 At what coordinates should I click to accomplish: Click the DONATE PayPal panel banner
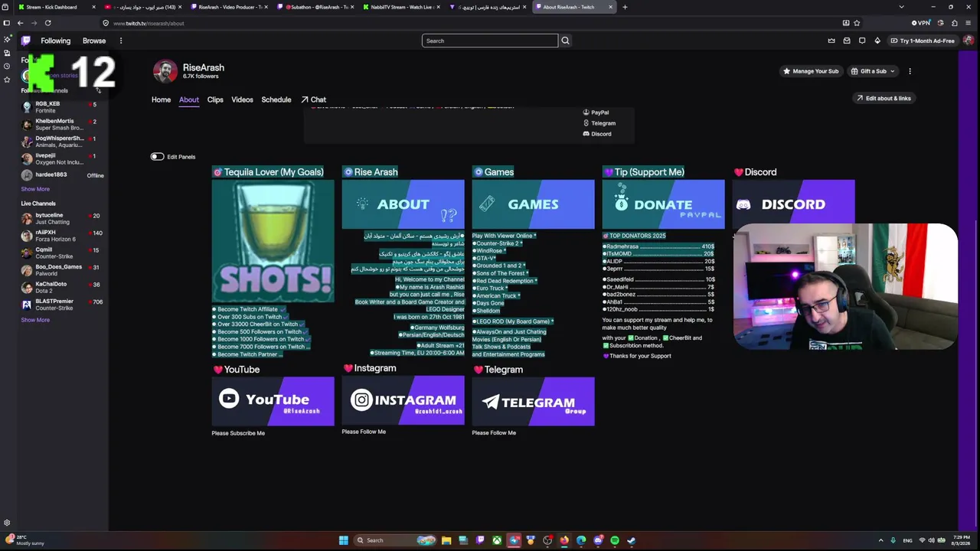tap(663, 204)
